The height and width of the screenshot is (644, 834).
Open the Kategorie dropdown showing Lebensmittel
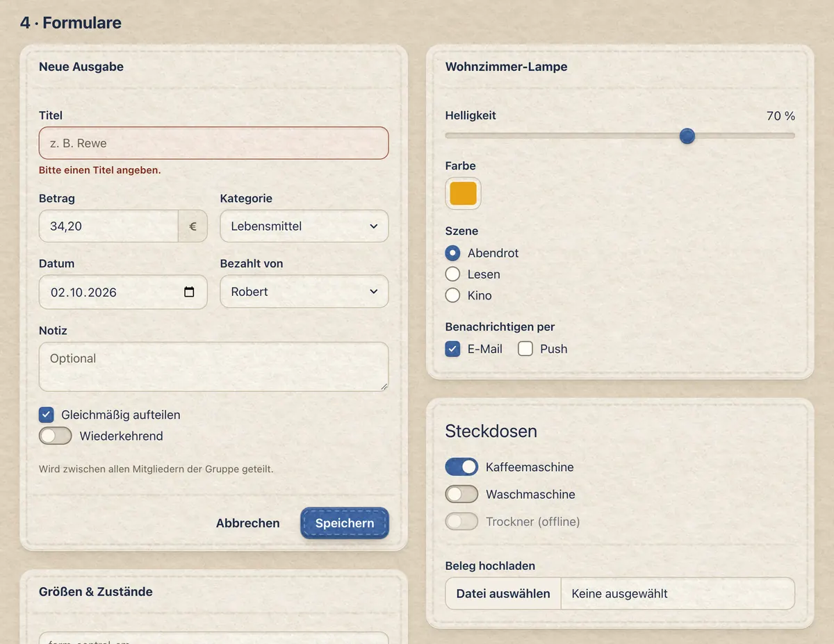pyautogui.click(x=304, y=226)
